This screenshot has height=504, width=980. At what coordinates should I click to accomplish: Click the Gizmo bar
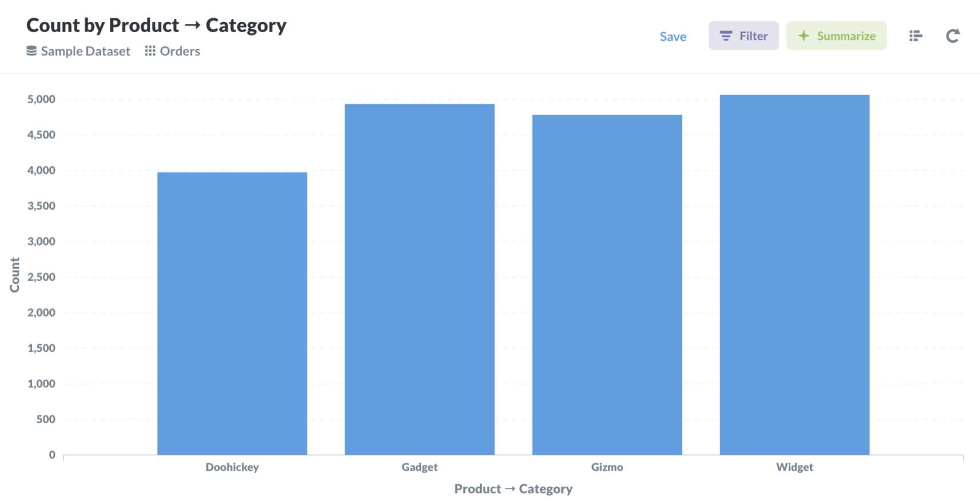pos(607,285)
